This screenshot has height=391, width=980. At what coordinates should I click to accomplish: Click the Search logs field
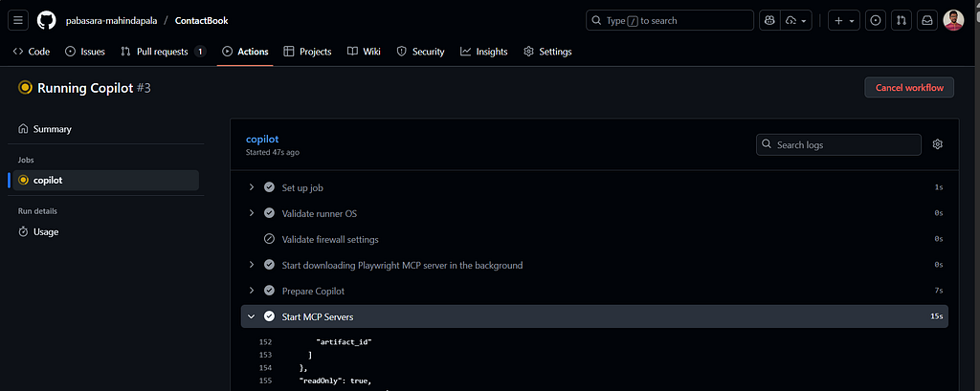(838, 144)
